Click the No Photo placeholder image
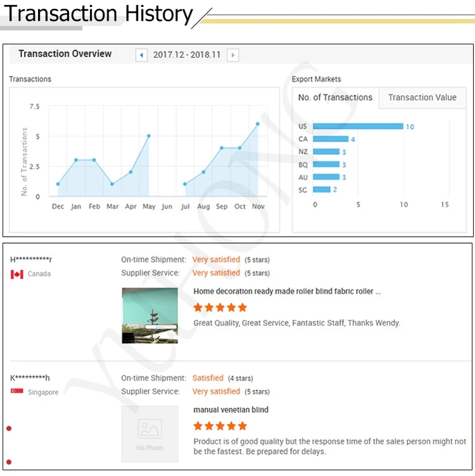This screenshot has height=476, width=475. click(x=149, y=434)
